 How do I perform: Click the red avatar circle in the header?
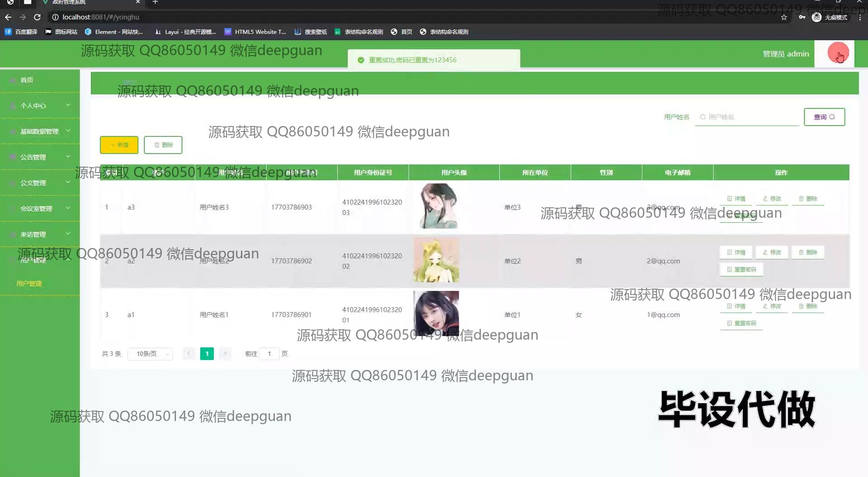[x=838, y=53]
